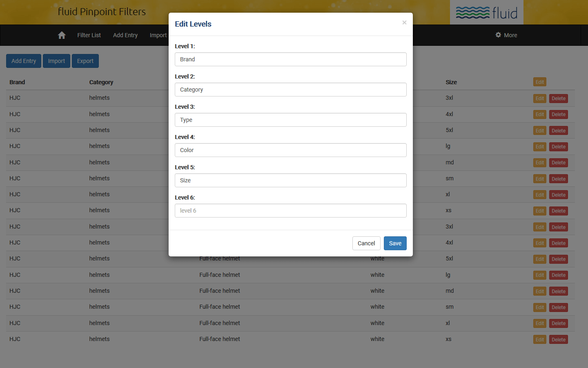Click into the Level 4 Color field
Viewport: 588px width, 368px height.
pos(290,150)
